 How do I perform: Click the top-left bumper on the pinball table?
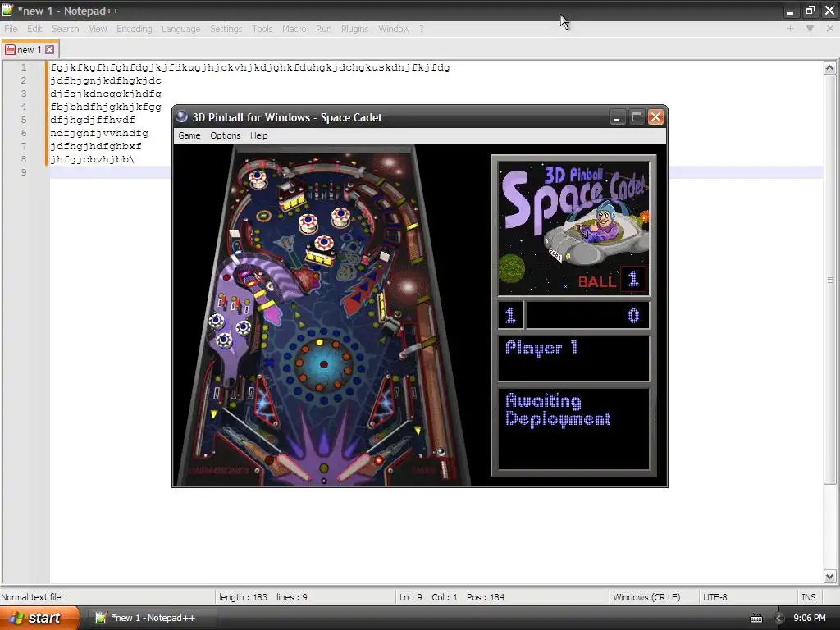[x=258, y=179]
